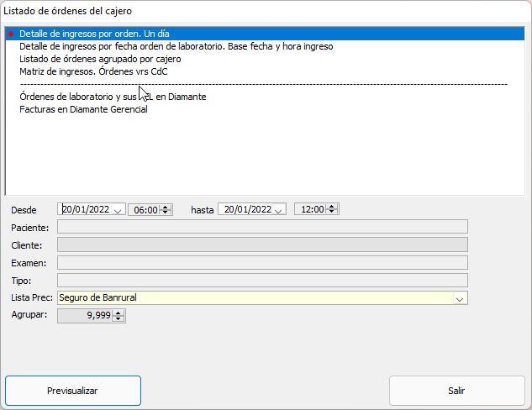
Task: Focus the Examen text field
Action: click(x=261, y=263)
